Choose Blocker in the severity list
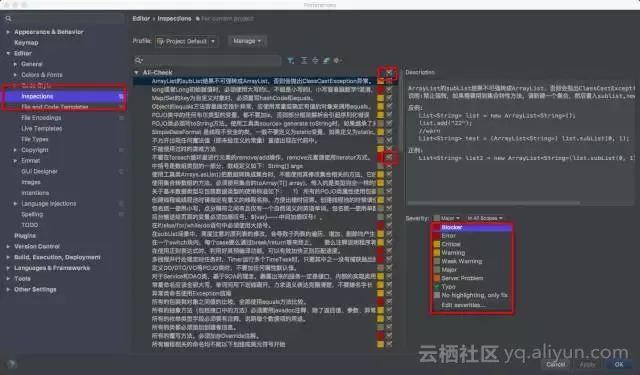640x375 pixels. tap(472, 227)
